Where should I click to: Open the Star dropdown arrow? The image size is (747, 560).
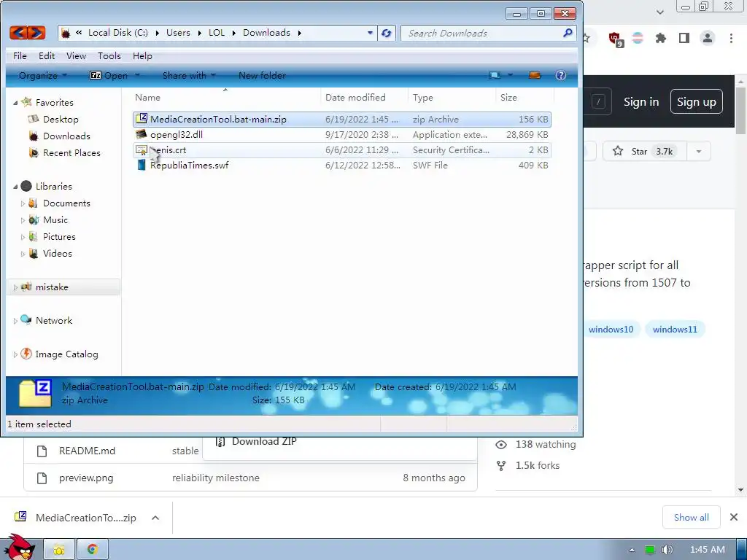click(x=699, y=152)
